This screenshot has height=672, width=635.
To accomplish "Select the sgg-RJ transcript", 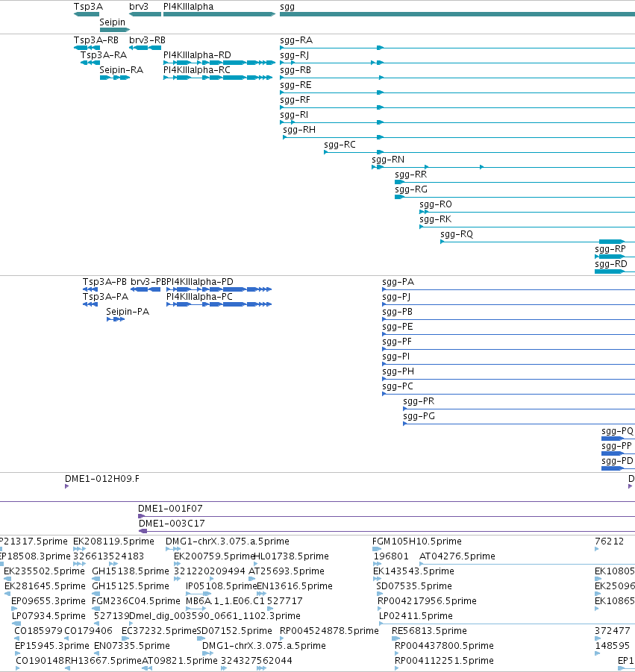I will [x=457, y=63].
